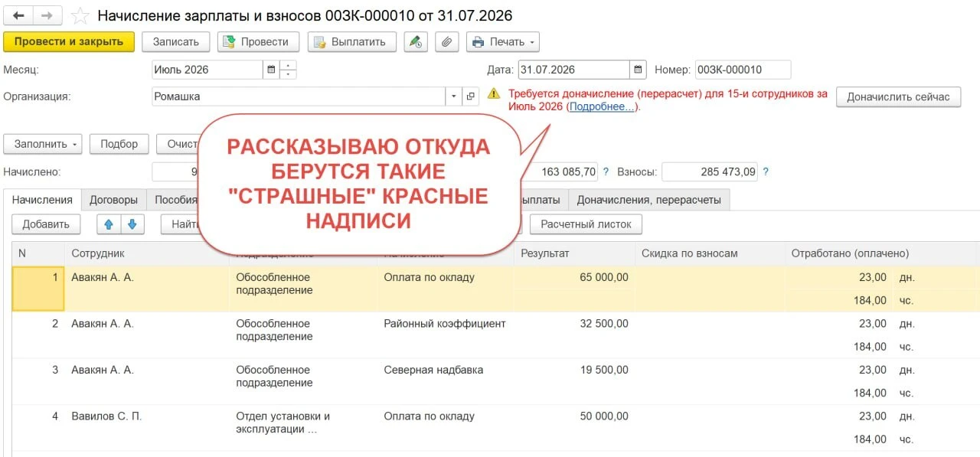Click Оплата по окладу in Вавилов row
This screenshot has height=457, width=980.
tap(429, 416)
